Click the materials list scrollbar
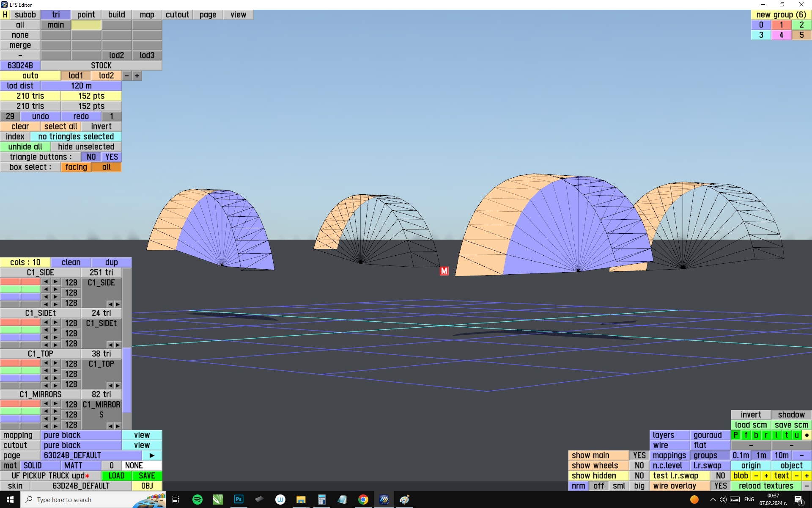 [x=127, y=381]
